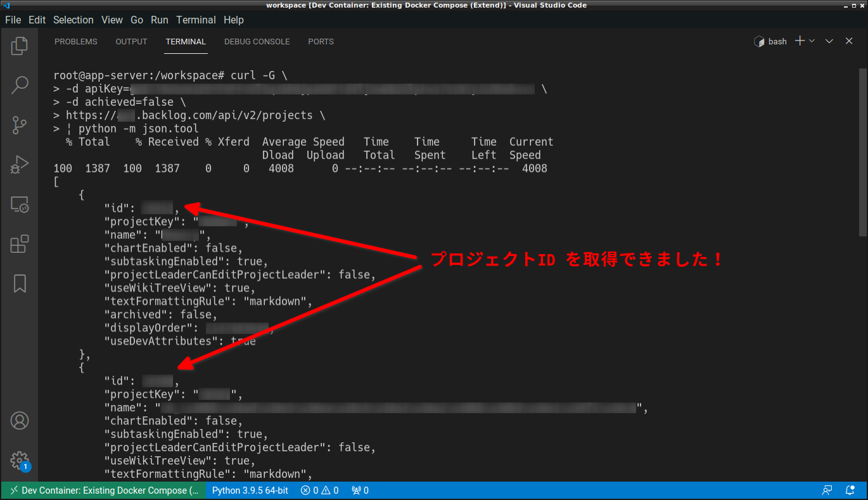The image size is (868, 500).
Task: Select the Python 3.9.5 64-bit interpreter
Action: 250,490
